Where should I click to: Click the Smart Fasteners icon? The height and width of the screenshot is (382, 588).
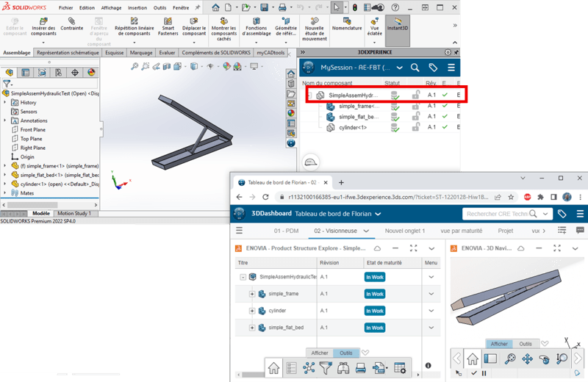(168, 26)
